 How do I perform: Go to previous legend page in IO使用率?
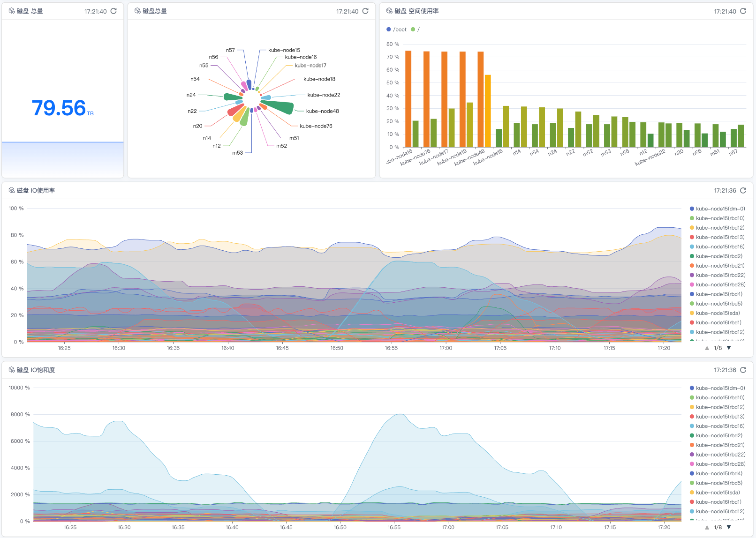coord(707,348)
